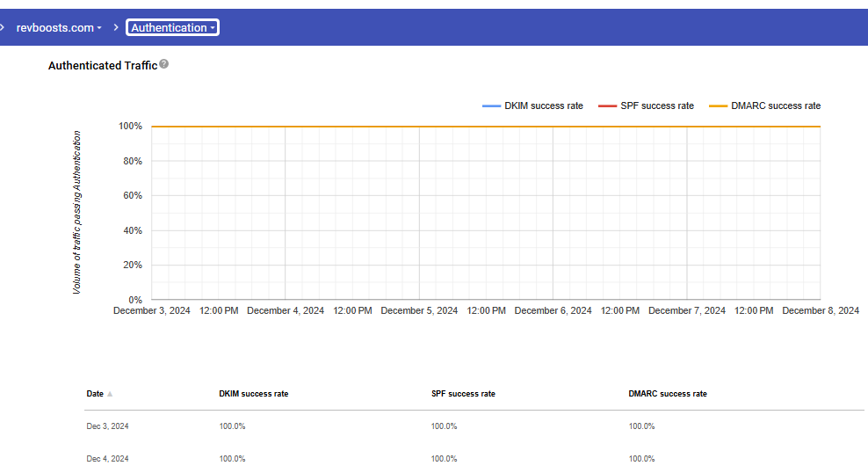Select the Dec 3, 2024 table row
Screen dimensions: 868x473
(107, 426)
